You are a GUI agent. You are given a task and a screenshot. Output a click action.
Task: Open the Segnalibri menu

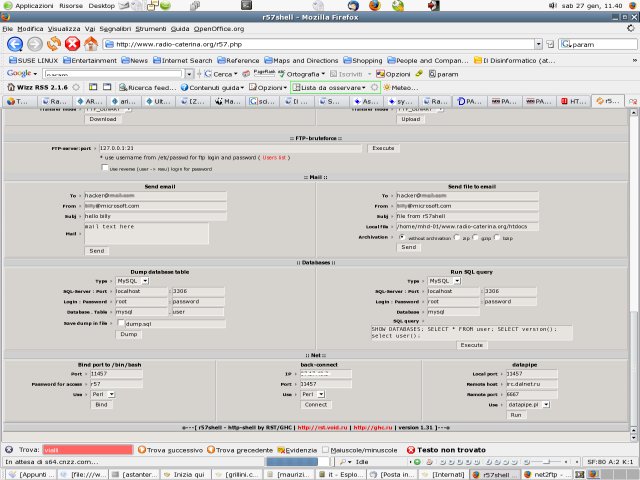(x=114, y=29)
